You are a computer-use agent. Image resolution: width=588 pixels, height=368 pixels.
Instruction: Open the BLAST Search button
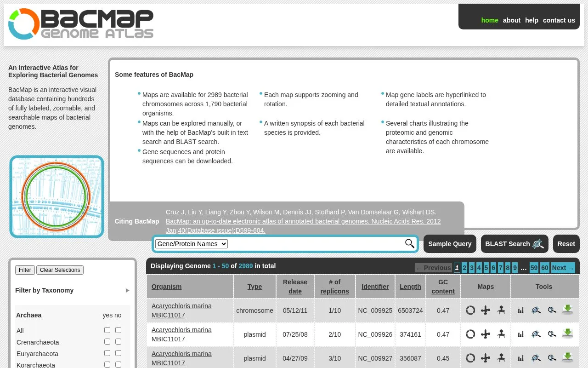[x=514, y=244]
